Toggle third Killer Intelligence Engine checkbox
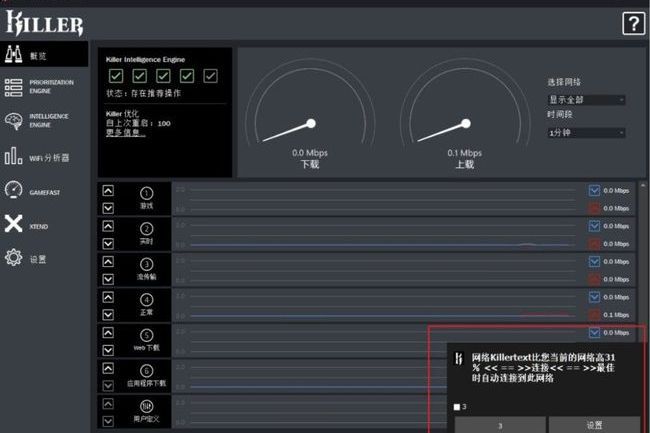 163,76
